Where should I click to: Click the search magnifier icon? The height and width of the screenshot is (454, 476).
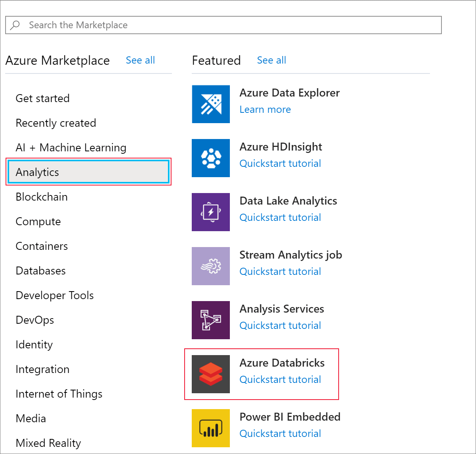click(x=15, y=25)
